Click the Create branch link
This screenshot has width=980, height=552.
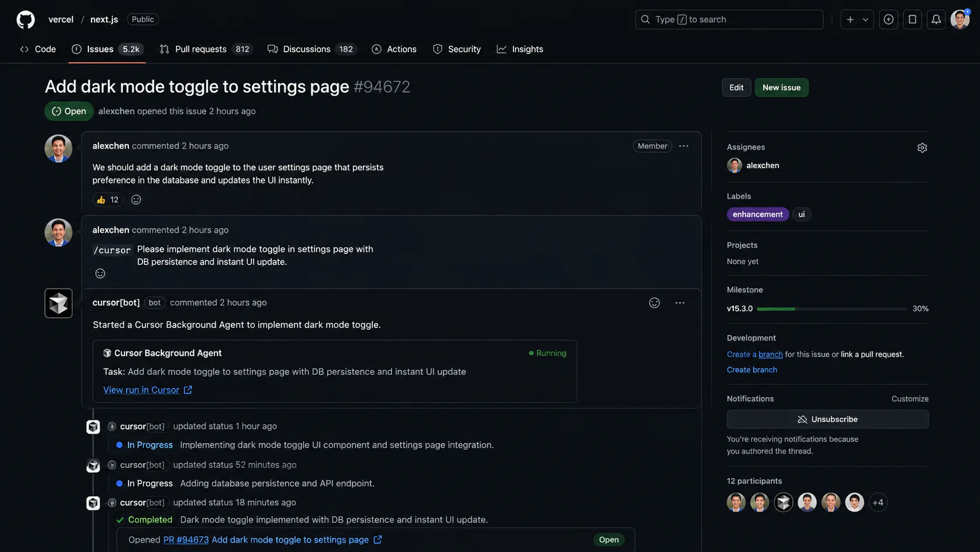point(752,370)
